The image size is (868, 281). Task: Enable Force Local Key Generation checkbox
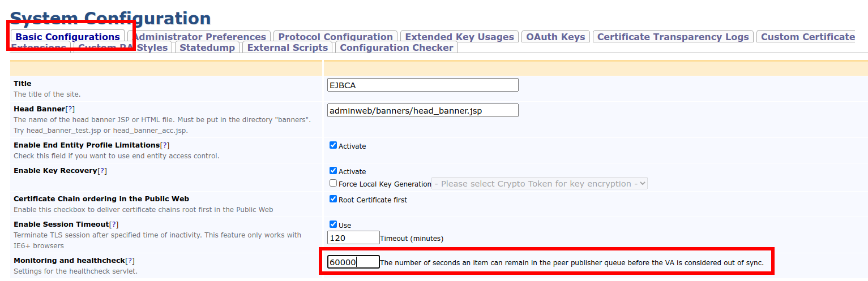tap(333, 183)
